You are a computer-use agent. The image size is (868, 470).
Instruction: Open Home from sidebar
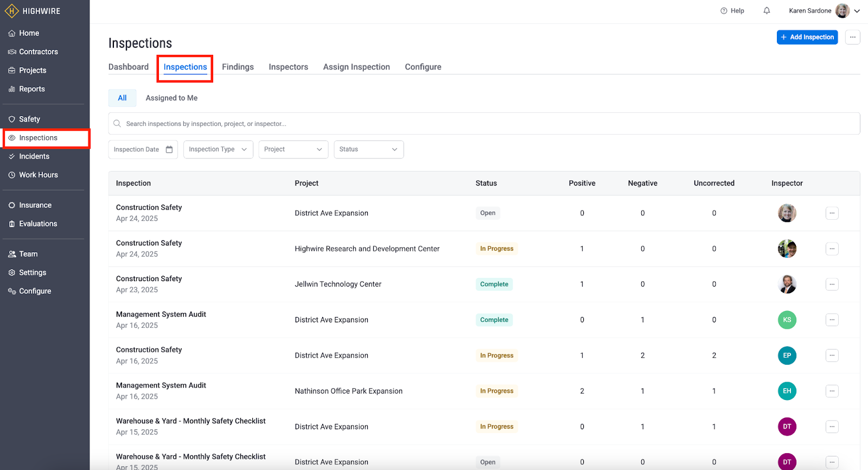pyautogui.click(x=29, y=33)
